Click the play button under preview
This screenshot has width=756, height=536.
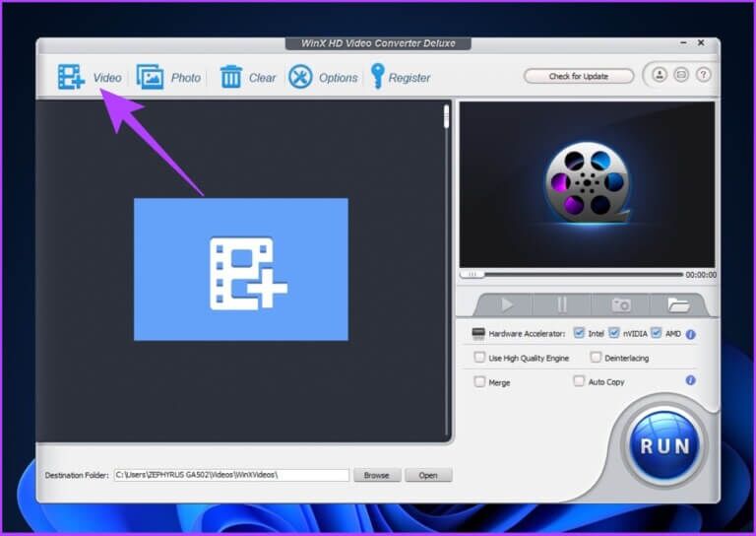507,304
